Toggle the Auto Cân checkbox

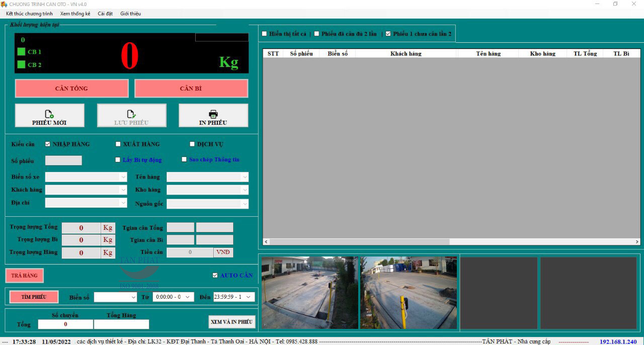pyautogui.click(x=215, y=275)
